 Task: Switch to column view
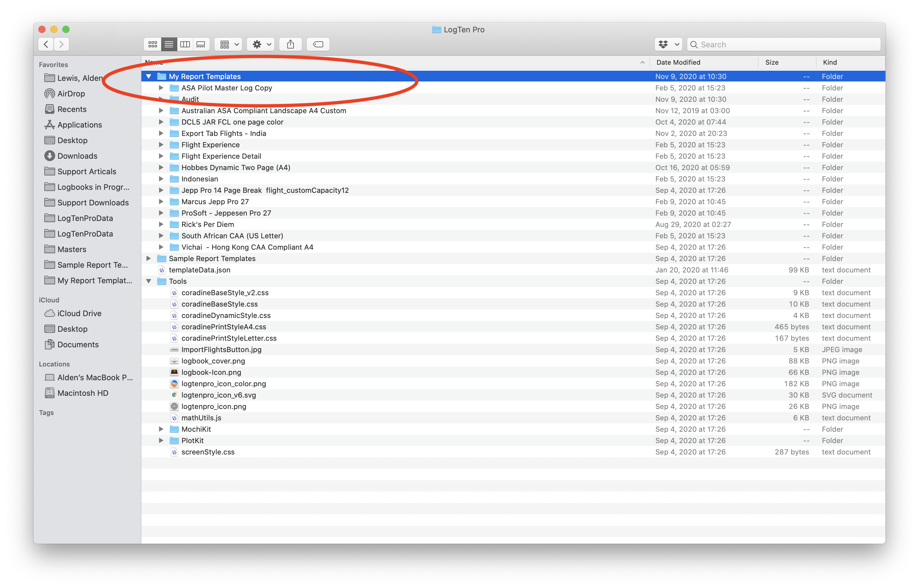pos(185,44)
